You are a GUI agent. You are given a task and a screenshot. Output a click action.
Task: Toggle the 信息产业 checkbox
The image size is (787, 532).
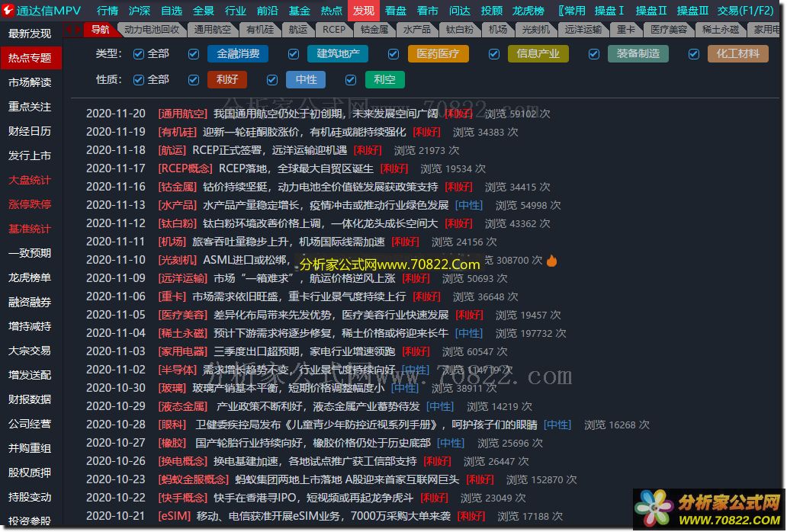[x=494, y=53]
